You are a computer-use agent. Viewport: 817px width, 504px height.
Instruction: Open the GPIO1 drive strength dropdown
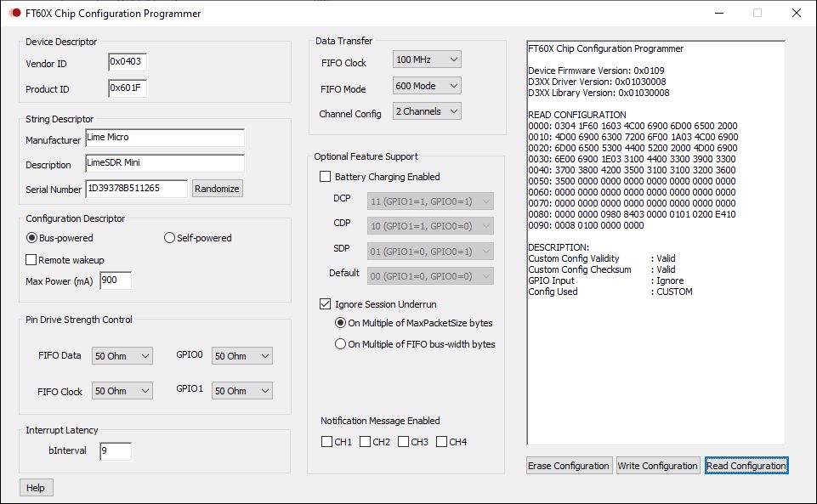pos(241,391)
